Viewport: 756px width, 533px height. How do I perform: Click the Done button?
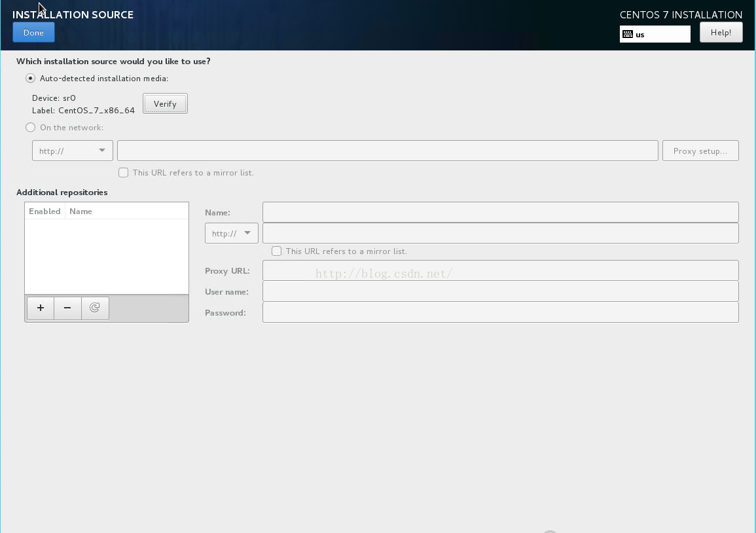(34, 32)
